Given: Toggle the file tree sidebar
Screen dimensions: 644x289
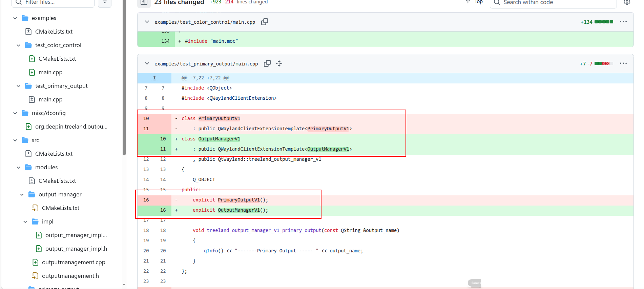Looking at the screenshot, I should point(144,2).
